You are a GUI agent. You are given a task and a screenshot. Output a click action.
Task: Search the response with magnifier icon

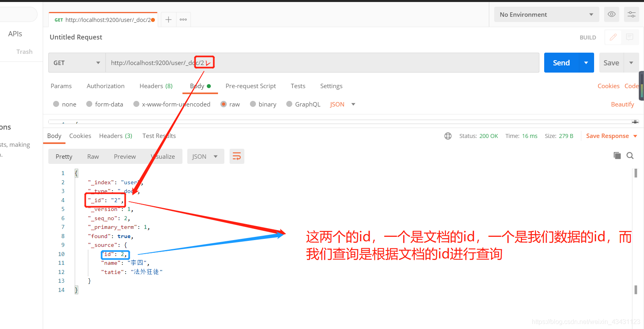point(630,156)
